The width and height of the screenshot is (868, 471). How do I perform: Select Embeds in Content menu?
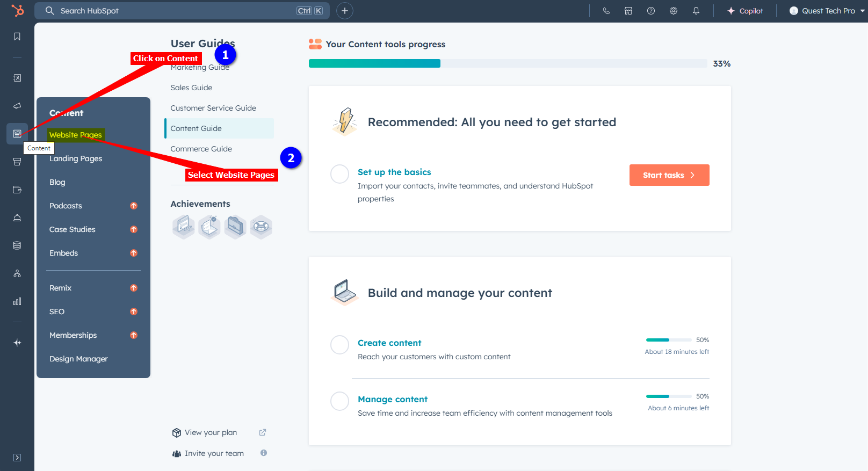tap(64, 253)
